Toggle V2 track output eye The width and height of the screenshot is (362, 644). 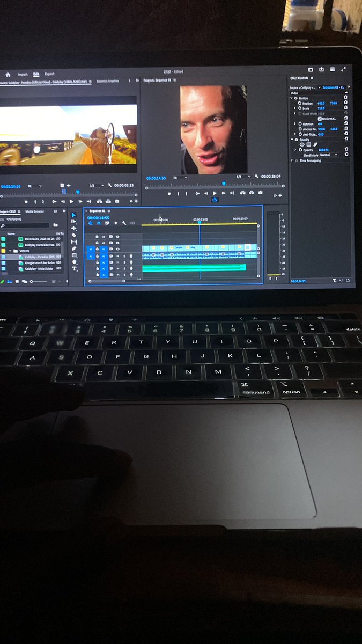(x=117, y=243)
